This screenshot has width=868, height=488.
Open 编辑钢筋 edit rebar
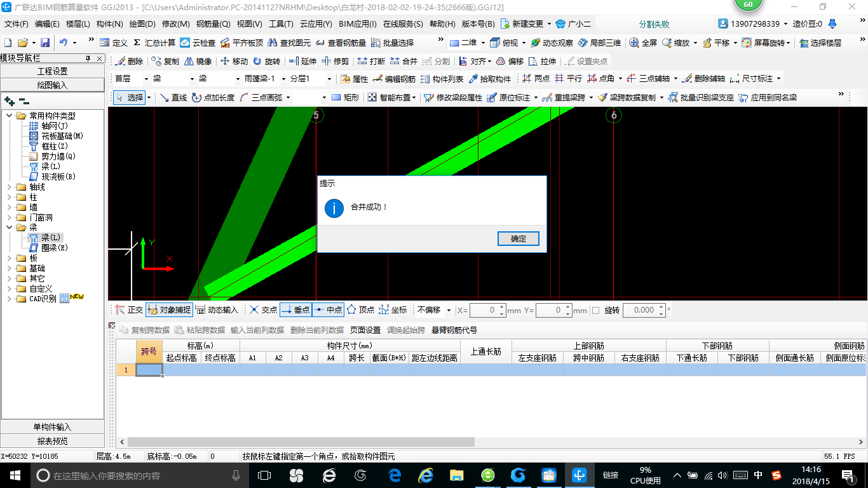pyautogui.click(x=394, y=79)
